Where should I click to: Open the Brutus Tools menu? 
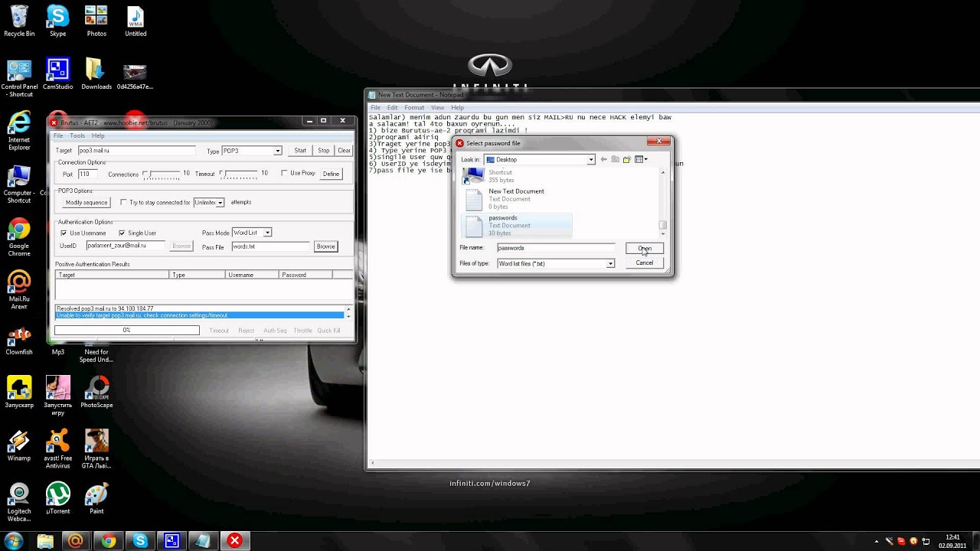coord(77,135)
